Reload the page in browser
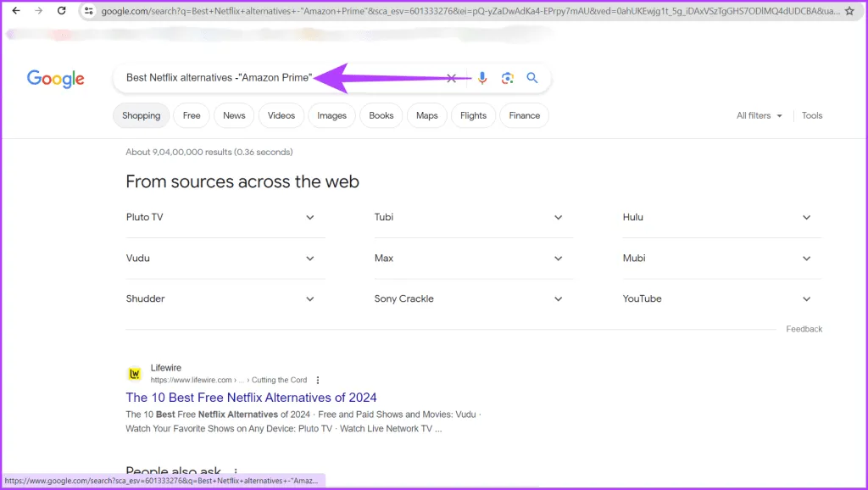Image resolution: width=868 pixels, height=490 pixels. (61, 11)
